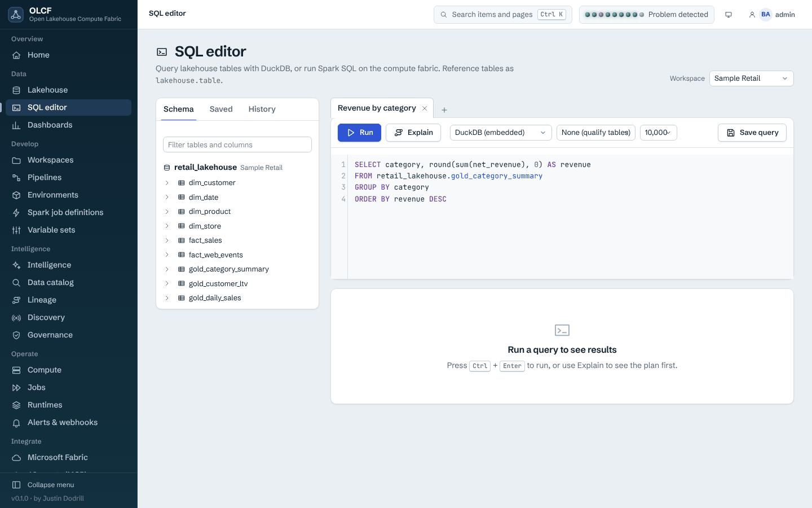Image resolution: width=812 pixels, height=508 pixels.
Task: Run the query
Action: (x=359, y=133)
